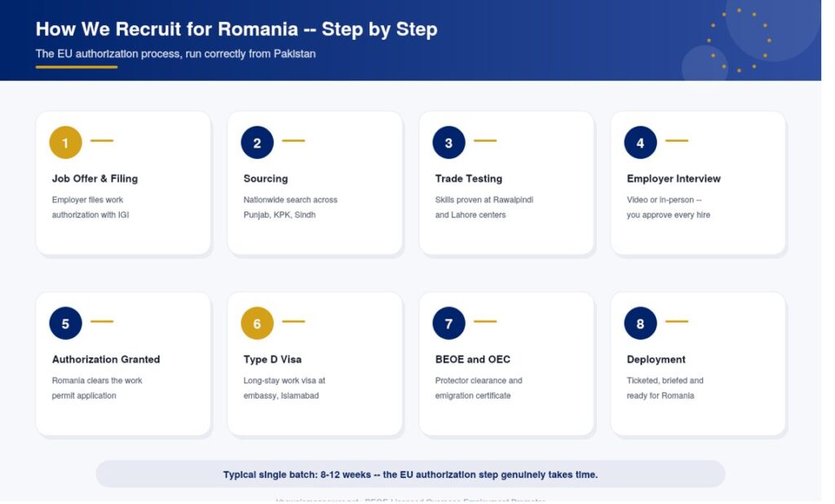Click text 'Employer files work authorization with IGI'
Image resolution: width=835 pixels, height=504 pixels.
coord(91,207)
